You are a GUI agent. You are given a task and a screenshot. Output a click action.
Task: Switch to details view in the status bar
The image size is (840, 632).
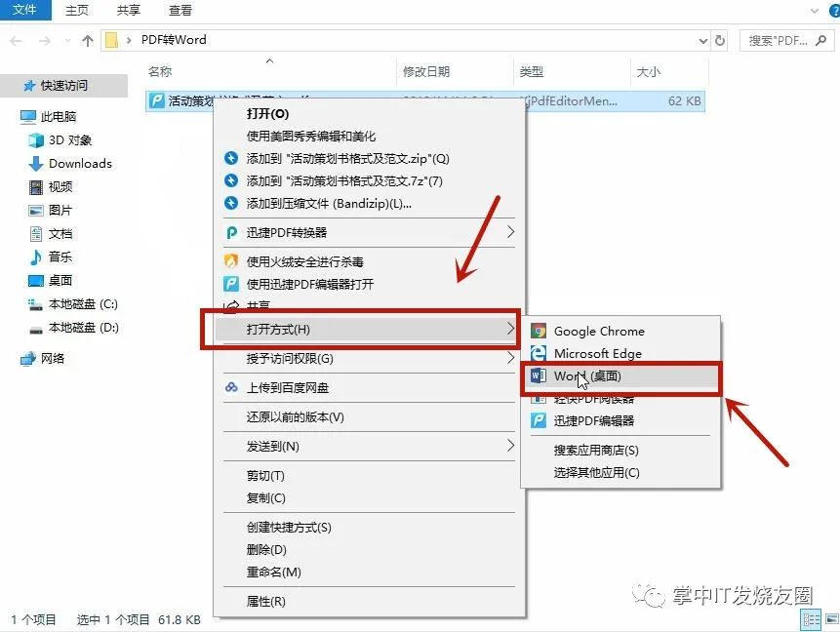[x=811, y=619]
